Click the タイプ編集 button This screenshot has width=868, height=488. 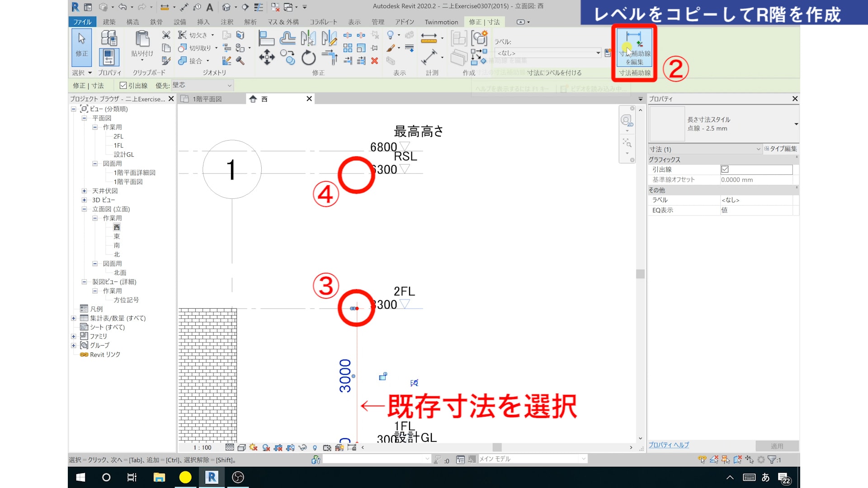pos(781,149)
